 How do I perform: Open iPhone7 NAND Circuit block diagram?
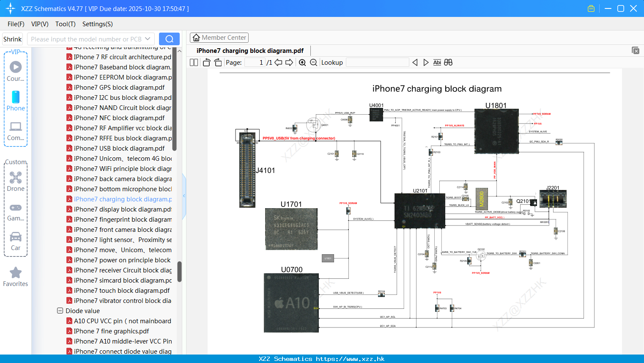[x=123, y=108]
